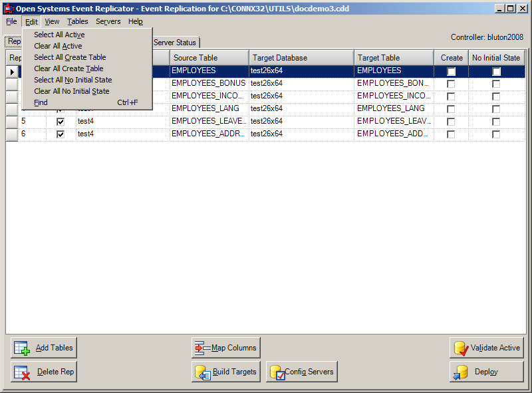Choose "Find" from the Edit menu
532x393 pixels.
point(41,102)
